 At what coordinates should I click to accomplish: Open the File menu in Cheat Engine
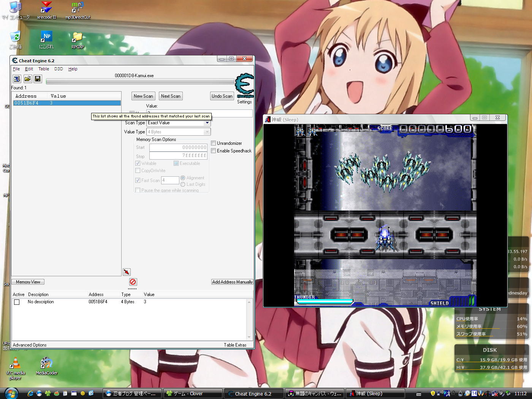pos(16,69)
